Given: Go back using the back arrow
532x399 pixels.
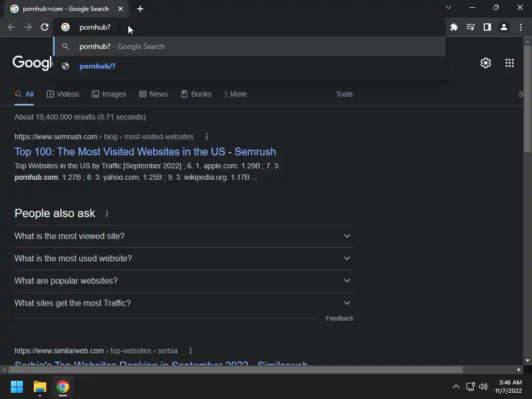Looking at the screenshot, I should 11,27.
